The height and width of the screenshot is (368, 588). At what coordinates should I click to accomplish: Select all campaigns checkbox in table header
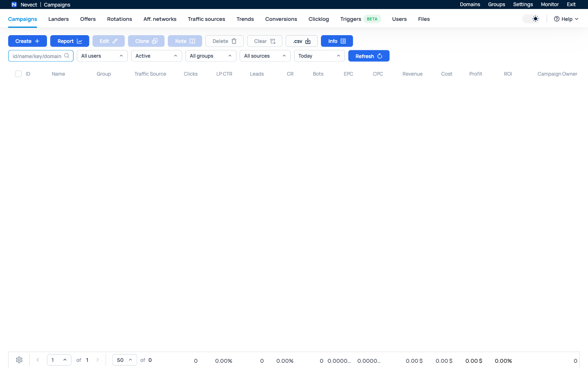[x=18, y=74]
